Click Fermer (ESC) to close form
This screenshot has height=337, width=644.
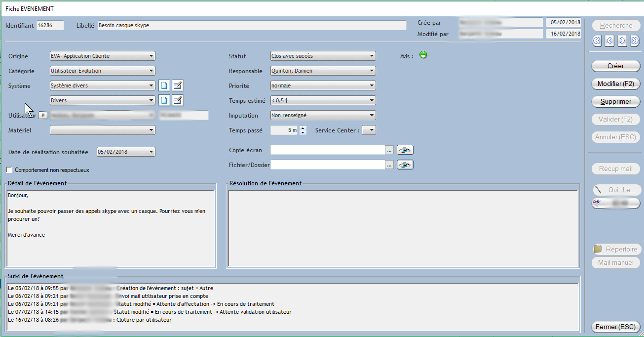tap(615, 327)
